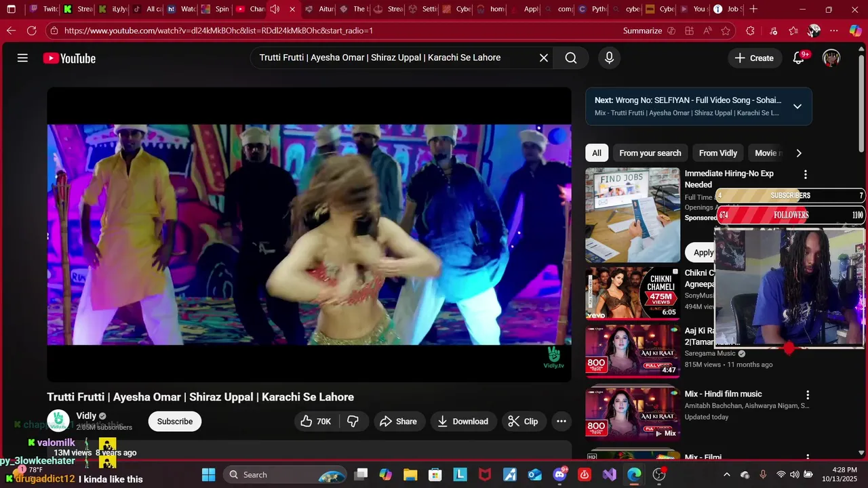The image size is (868, 488).
Task: Open the YouTube hamburger guide menu
Action: tap(22, 58)
